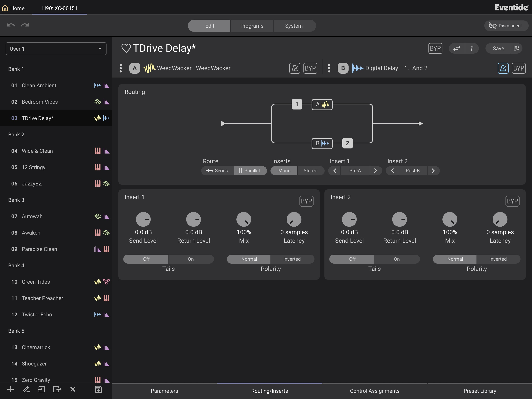532x399 pixels.
Task: Click Insert 1 position next arrow
Action: 375,171
